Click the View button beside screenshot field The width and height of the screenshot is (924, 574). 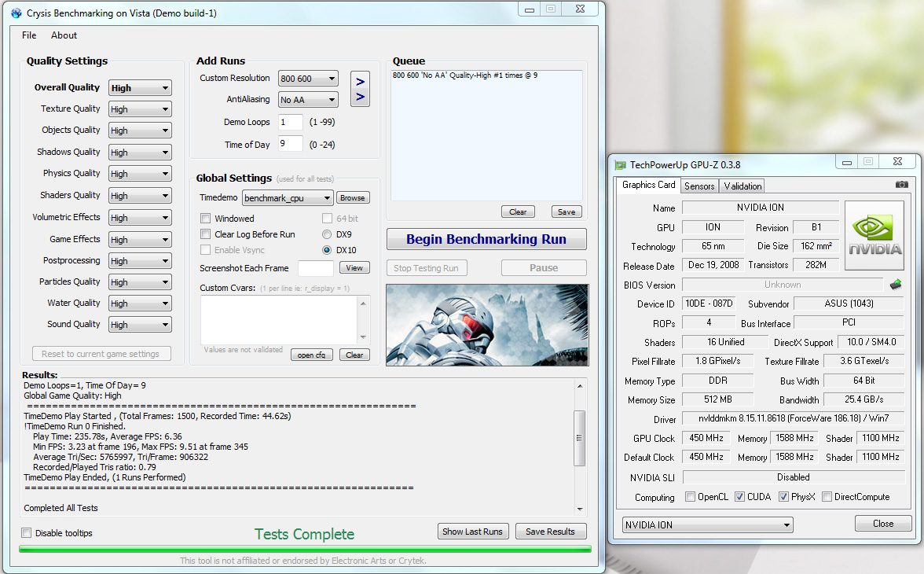click(x=354, y=268)
